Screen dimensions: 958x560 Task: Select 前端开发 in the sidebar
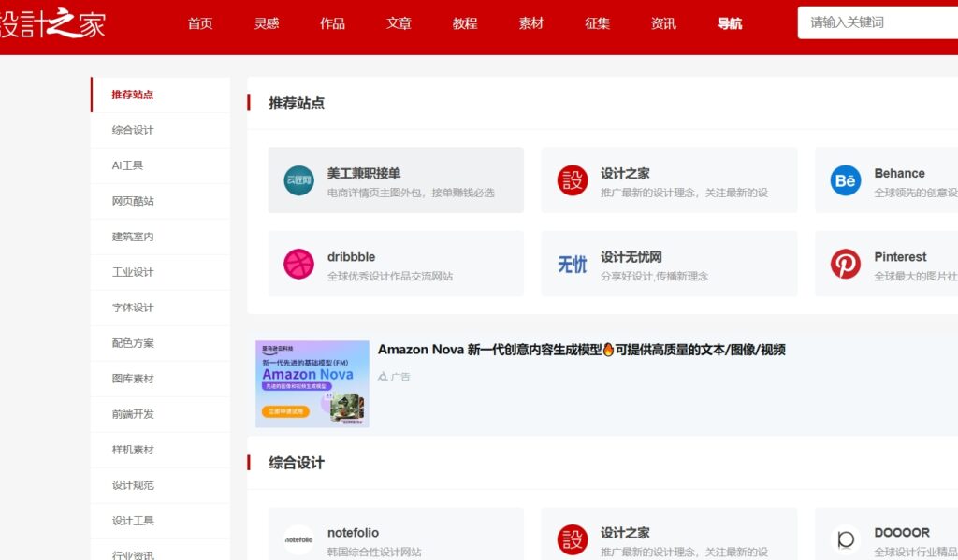pos(161,414)
